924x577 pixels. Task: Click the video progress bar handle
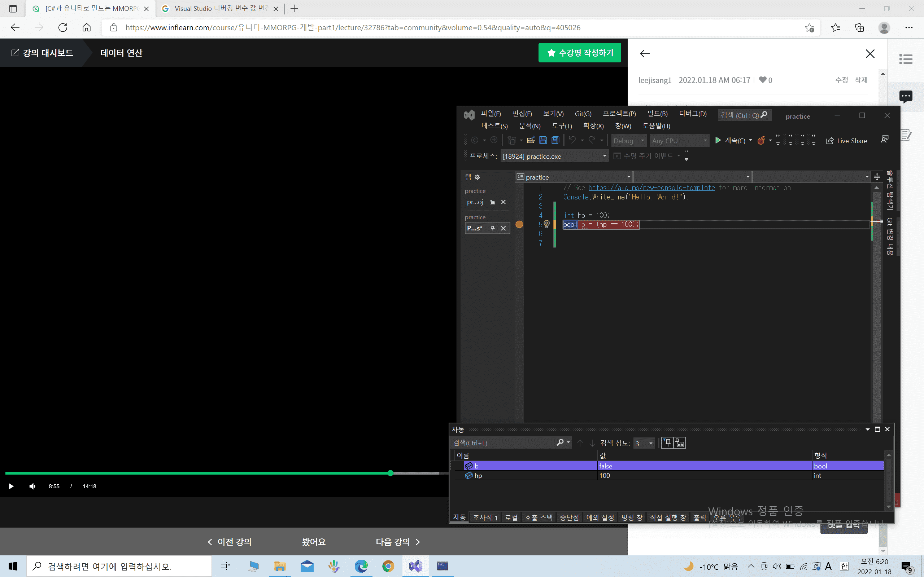click(x=390, y=473)
